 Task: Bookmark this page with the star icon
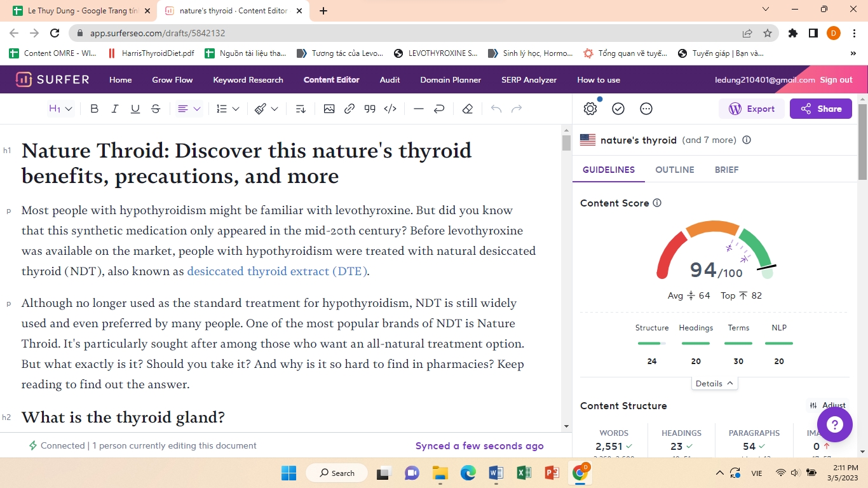click(768, 33)
